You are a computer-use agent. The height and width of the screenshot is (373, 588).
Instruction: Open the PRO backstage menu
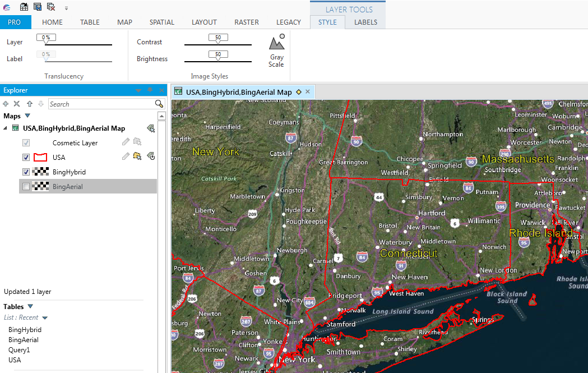(x=15, y=22)
